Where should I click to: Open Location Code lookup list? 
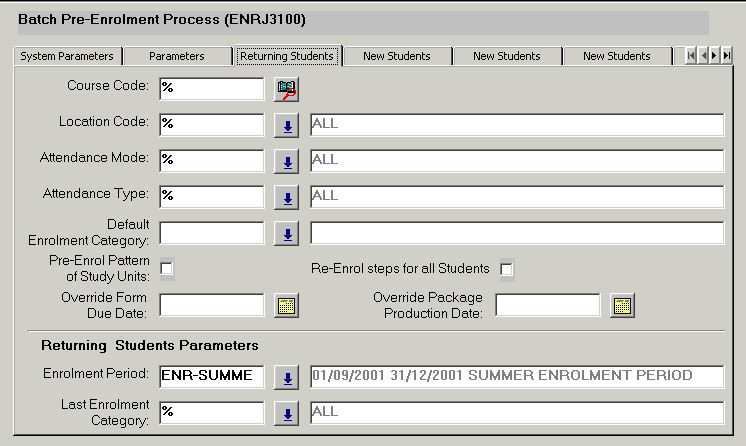[287, 125]
